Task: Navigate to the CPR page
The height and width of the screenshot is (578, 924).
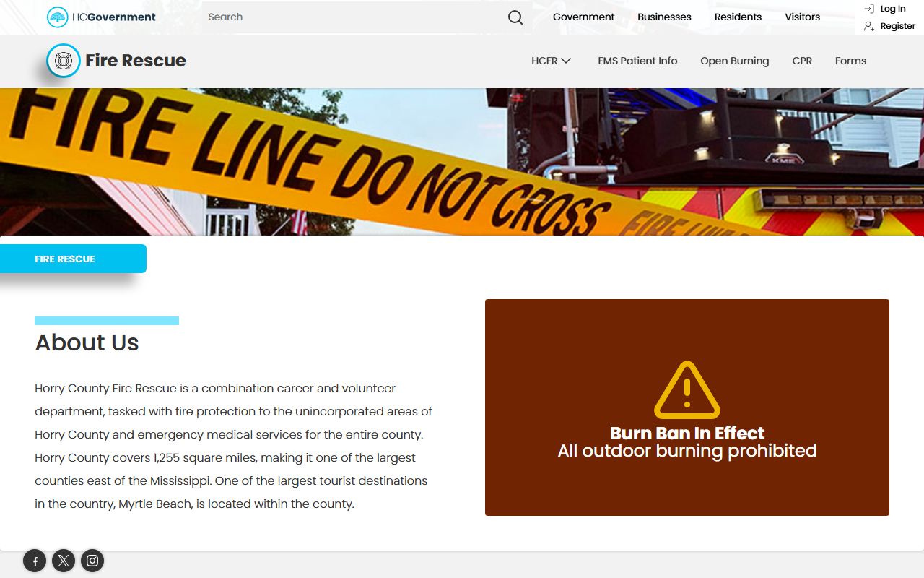Action: (x=802, y=61)
